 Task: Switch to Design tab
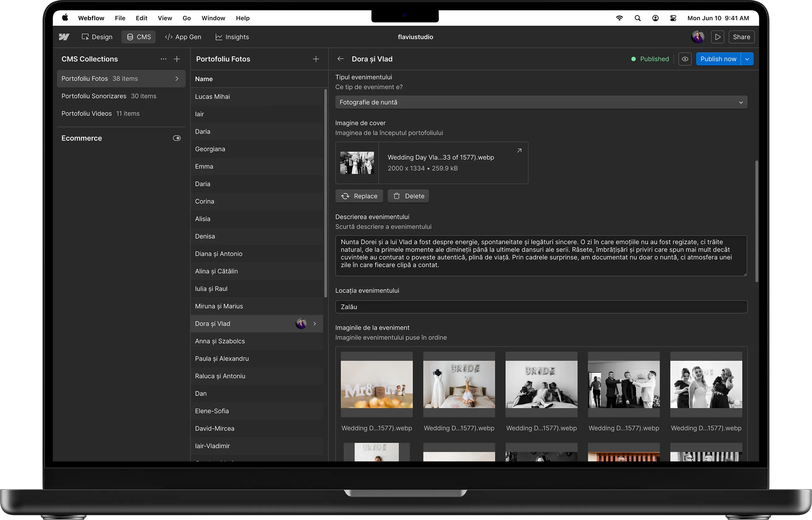(x=97, y=37)
